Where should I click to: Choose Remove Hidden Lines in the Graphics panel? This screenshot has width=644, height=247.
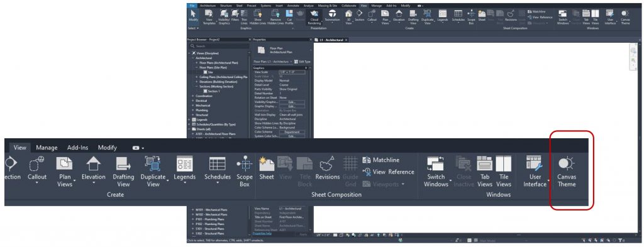(275, 17)
